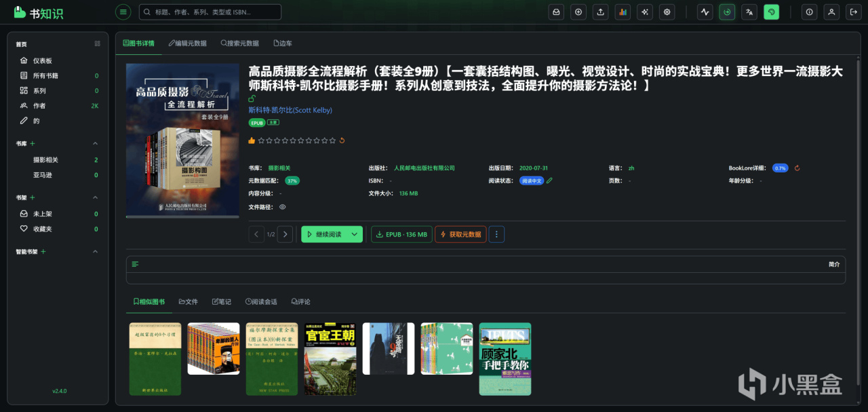Click the search field for title, author, ISBN
The image size is (868, 412).
[x=210, y=12]
